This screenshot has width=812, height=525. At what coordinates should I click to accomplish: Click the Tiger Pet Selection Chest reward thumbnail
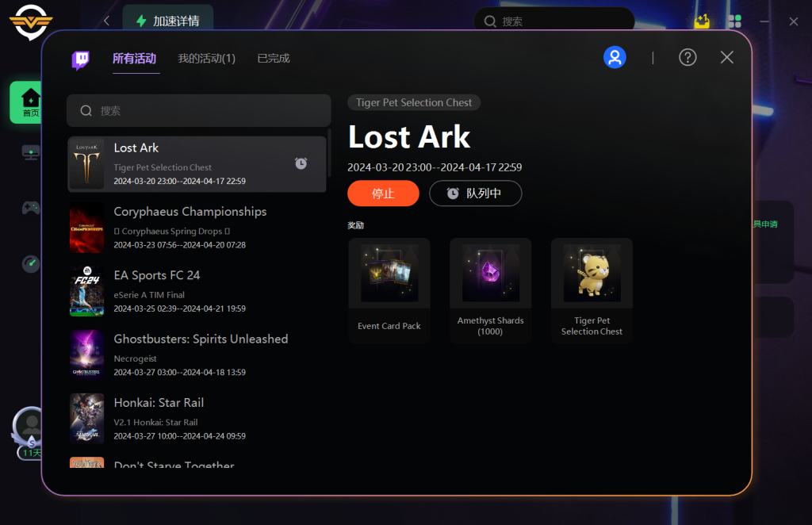pos(592,273)
